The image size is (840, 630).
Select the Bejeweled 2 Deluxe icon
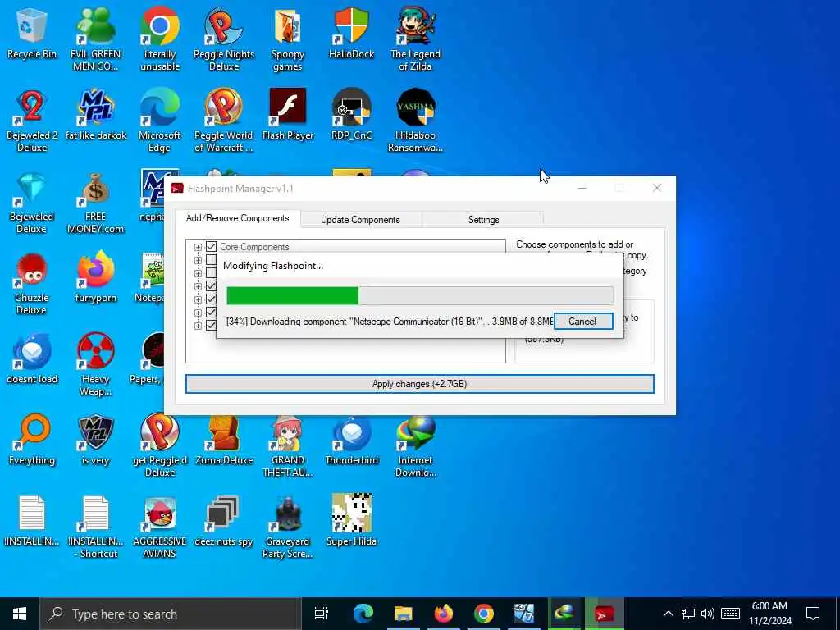tap(32, 120)
